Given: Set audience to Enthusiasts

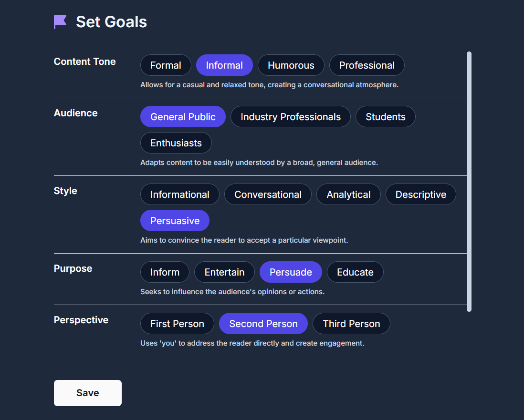Looking at the screenshot, I should (176, 143).
